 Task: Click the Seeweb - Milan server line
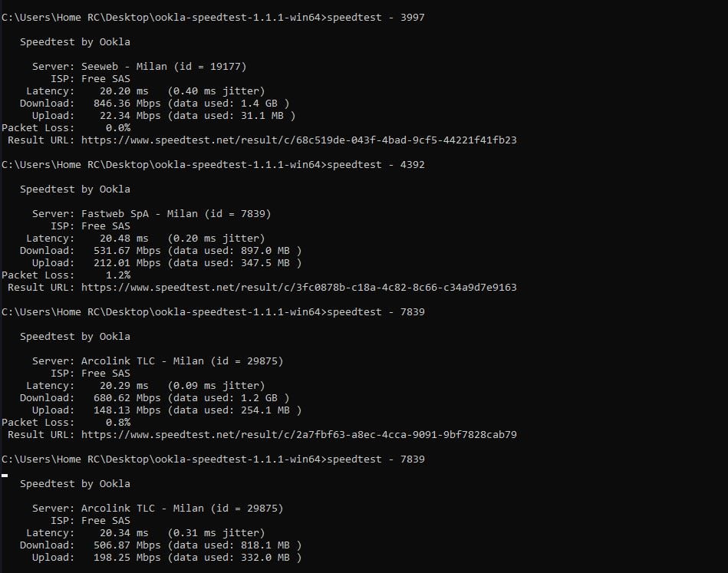163,67
